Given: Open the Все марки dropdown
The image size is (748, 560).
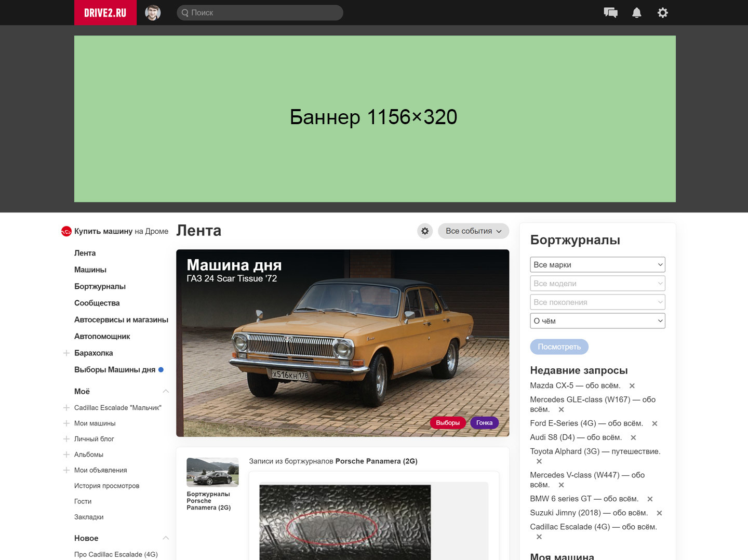Looking at the screenshot, I should 597,264.
